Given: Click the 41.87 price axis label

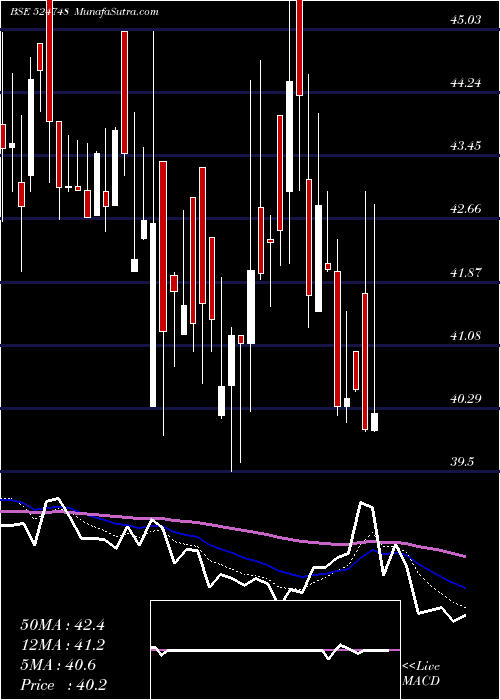Looking at the screenshot, I should point(468,272).
